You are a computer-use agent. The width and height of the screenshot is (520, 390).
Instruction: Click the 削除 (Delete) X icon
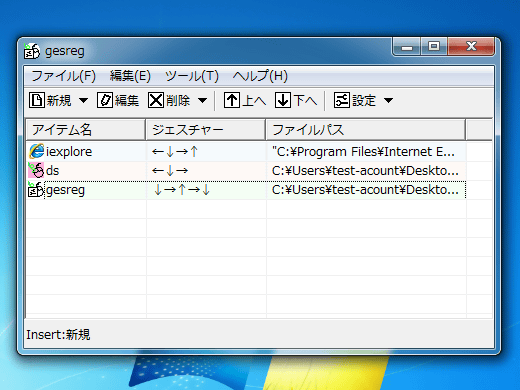point(156,100)
